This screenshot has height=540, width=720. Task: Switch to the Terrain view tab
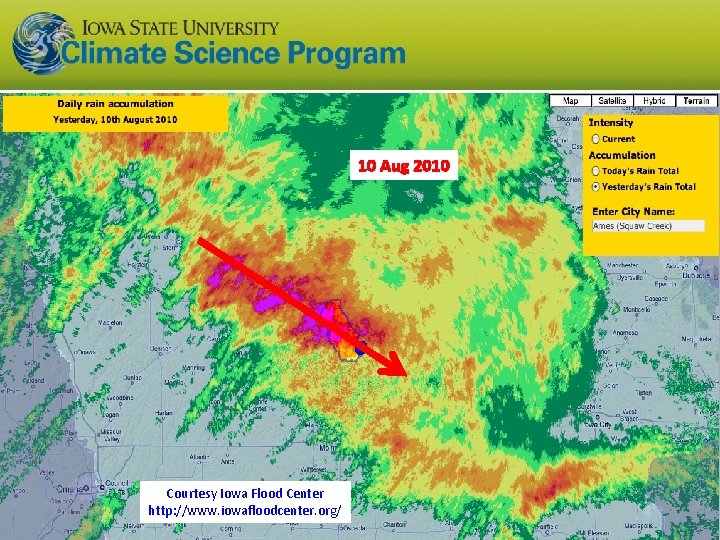tap(696, 101)
